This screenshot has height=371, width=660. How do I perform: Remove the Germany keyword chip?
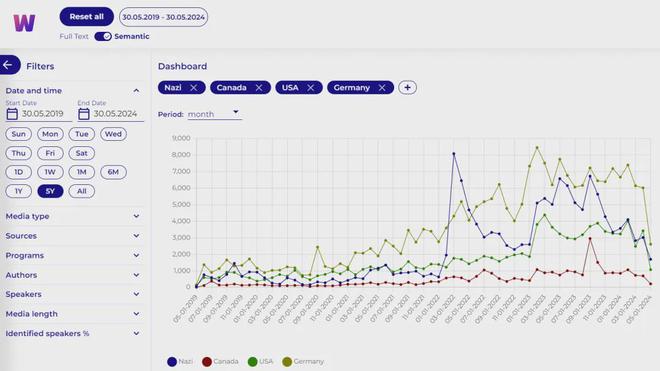pos(382,88)
